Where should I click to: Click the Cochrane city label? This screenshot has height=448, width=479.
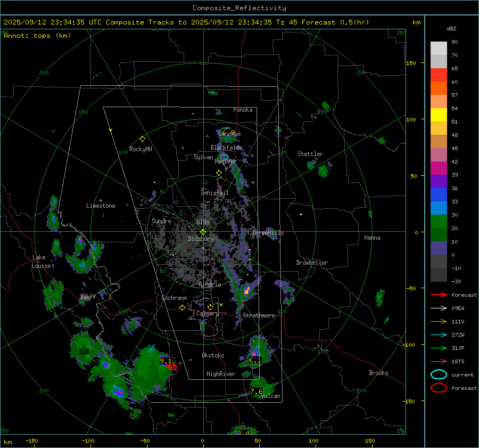[x=174, y=298]
